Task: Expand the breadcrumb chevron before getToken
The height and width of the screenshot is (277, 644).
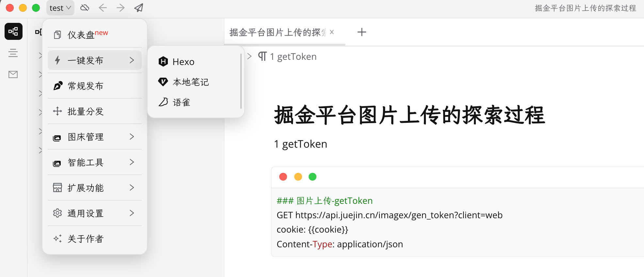Action: [250, 57]
